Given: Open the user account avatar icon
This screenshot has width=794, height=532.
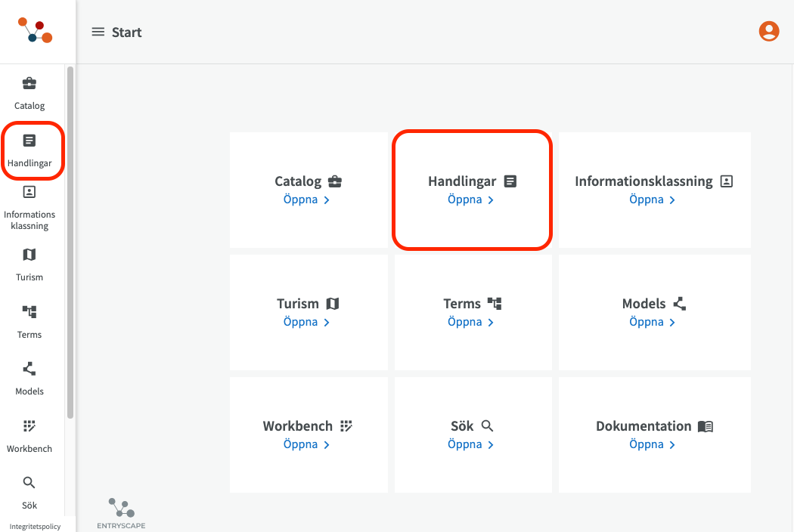Looking at the screenshot, I should [x=768, y=31].
